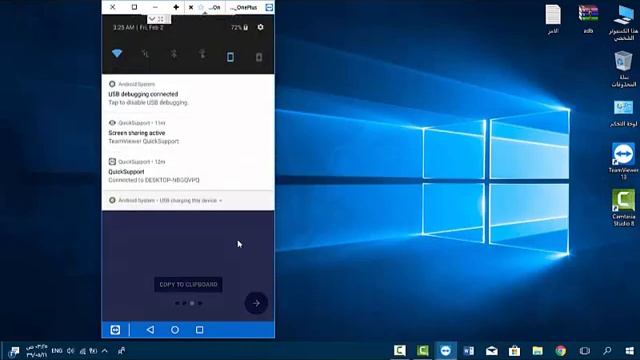Click the grid icon beside toolbar chevron
640x360 pixels.
[161, 19]
